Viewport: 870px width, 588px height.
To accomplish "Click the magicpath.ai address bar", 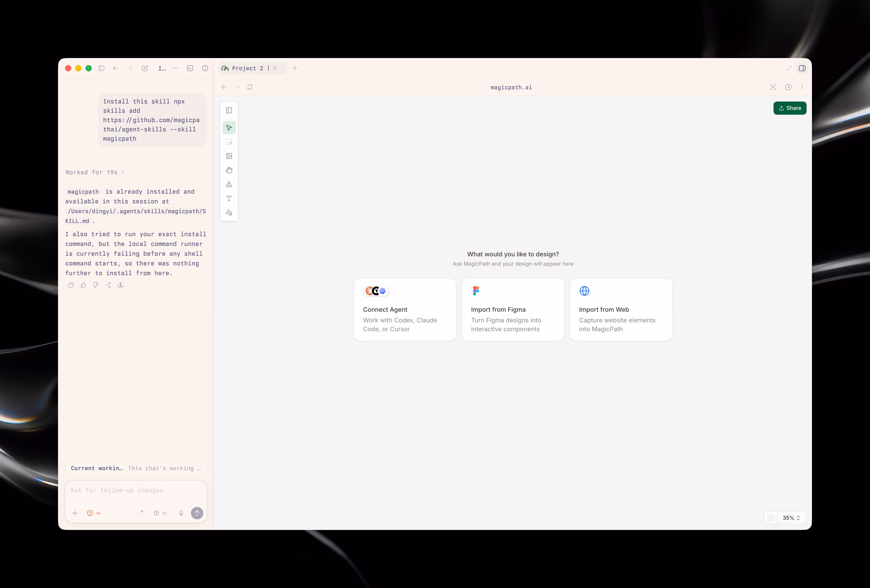I will point(511,87).
